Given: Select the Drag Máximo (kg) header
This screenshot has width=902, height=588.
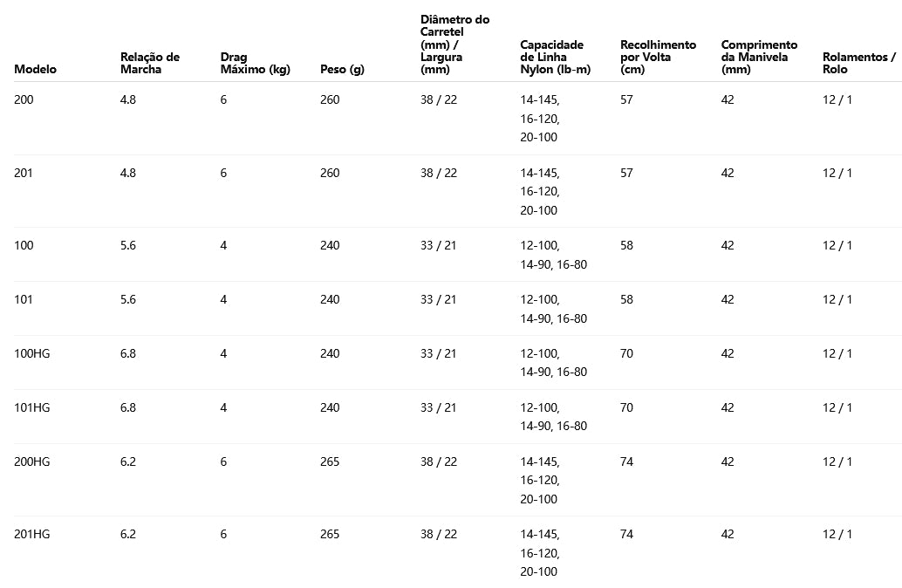Looking at the screenshot, I should 255,63.
